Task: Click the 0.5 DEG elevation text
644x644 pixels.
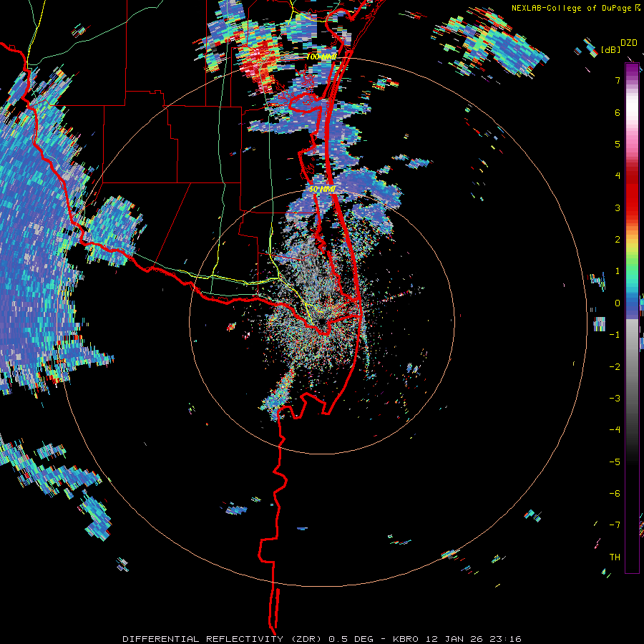Action: click(x=351, y=639)
